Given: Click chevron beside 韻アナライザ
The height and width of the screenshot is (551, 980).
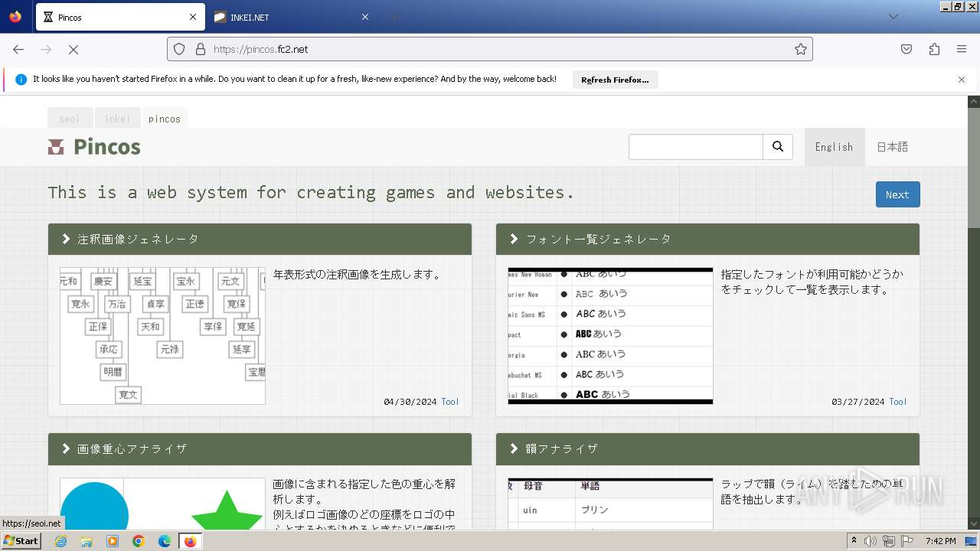Looking at the screenshot, I should point(514,449).
